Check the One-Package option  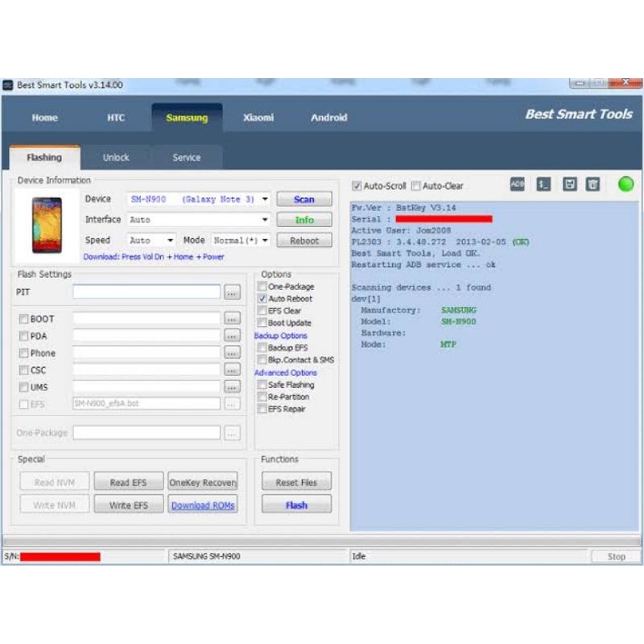(x=262, y=287)
